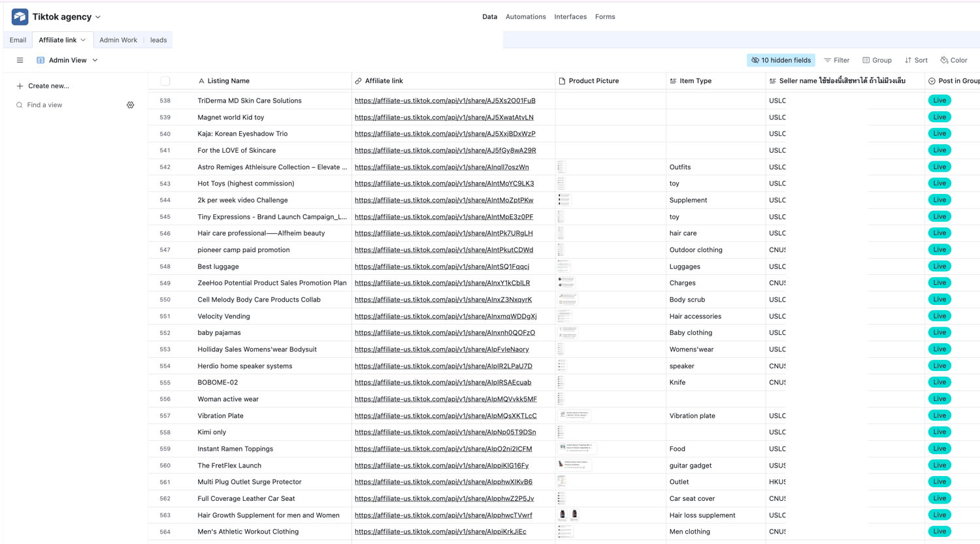Click the Group icon in the toolbar

[x=866, y=60]
